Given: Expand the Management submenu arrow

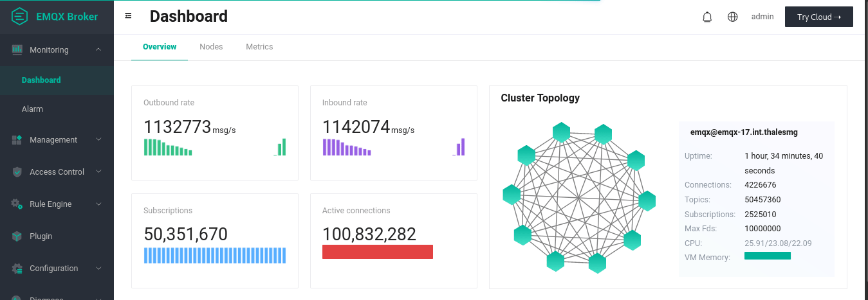Looking at the screenshot, I should pos(98,140).
